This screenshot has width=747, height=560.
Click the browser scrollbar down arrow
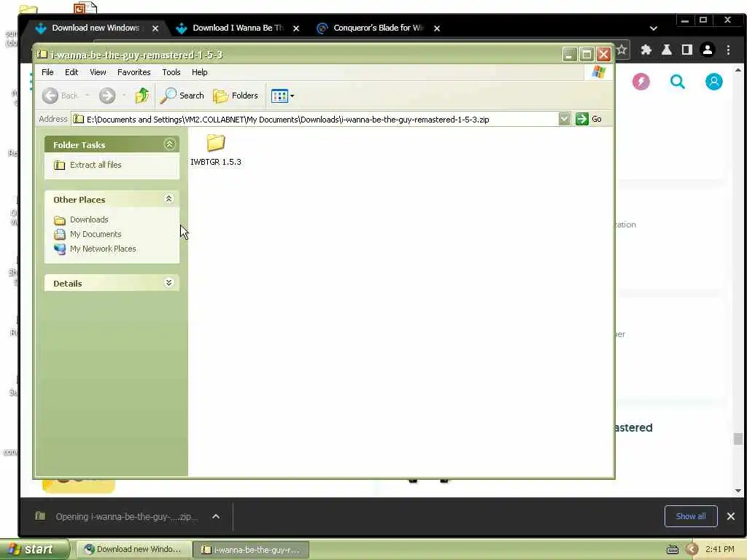pos(738,491)
